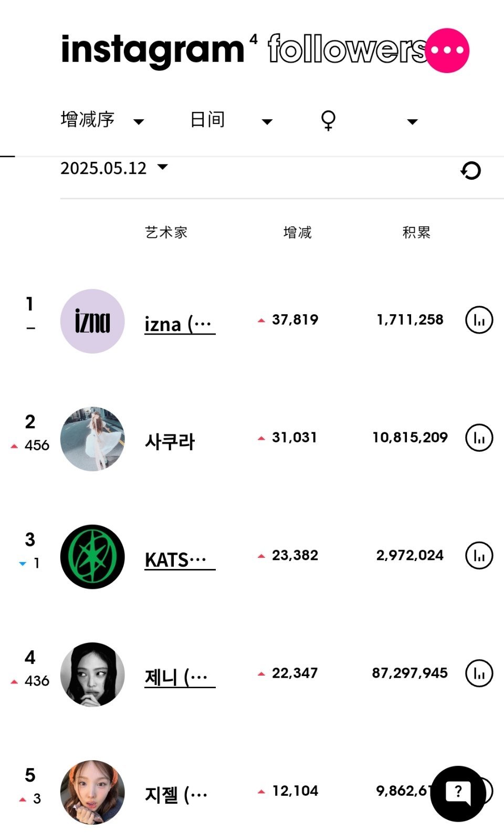
Task: Open the 제니 artist link
Action: [180, 677]
